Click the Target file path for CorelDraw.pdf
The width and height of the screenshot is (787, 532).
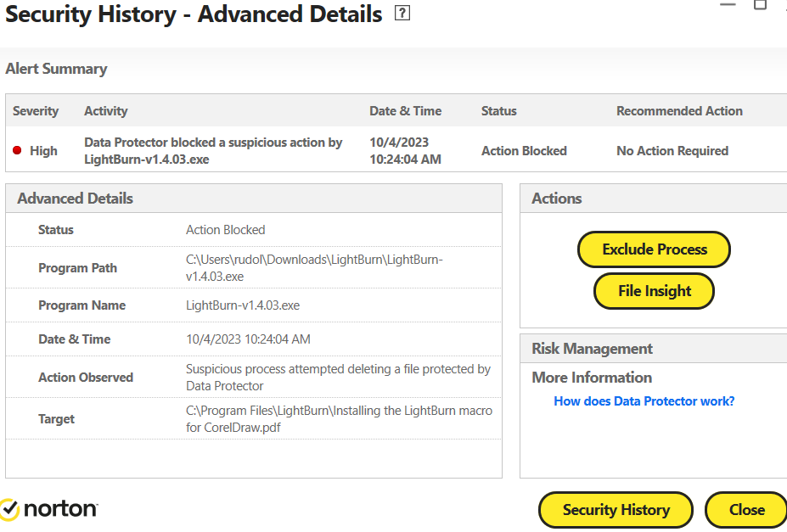tap(339, 419)
